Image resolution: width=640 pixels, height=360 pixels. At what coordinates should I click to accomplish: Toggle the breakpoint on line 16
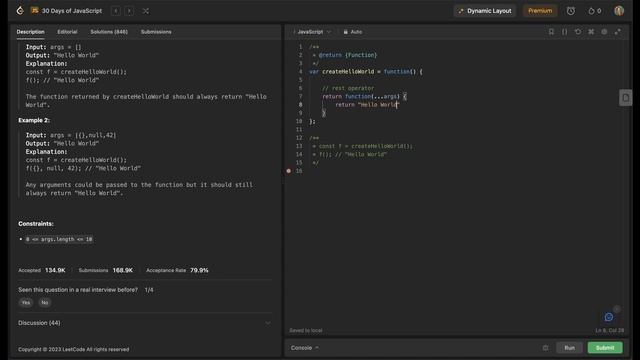point(289,171)
